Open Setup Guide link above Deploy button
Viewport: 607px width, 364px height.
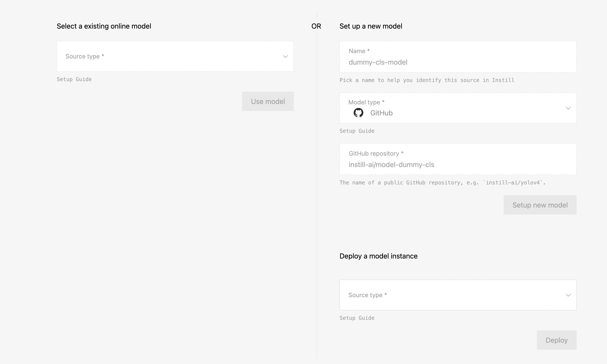click(357, 318)
